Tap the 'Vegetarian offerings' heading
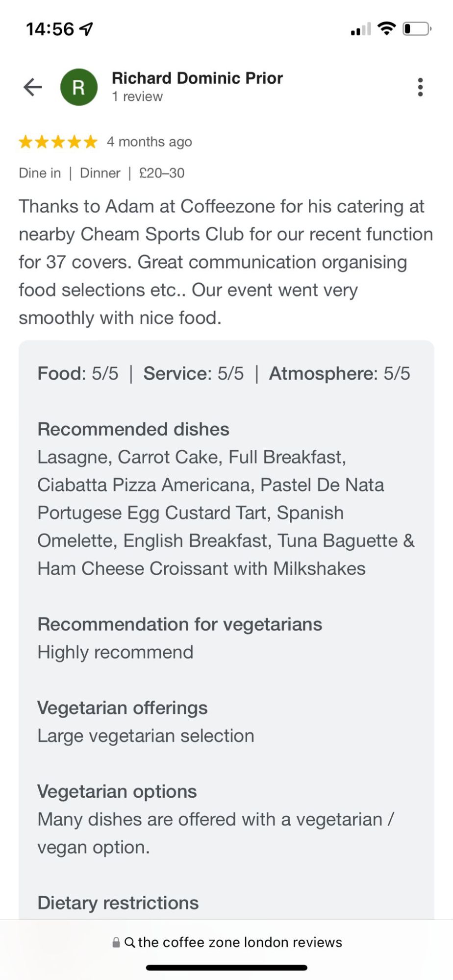453x980 pixels. (123, 708)
